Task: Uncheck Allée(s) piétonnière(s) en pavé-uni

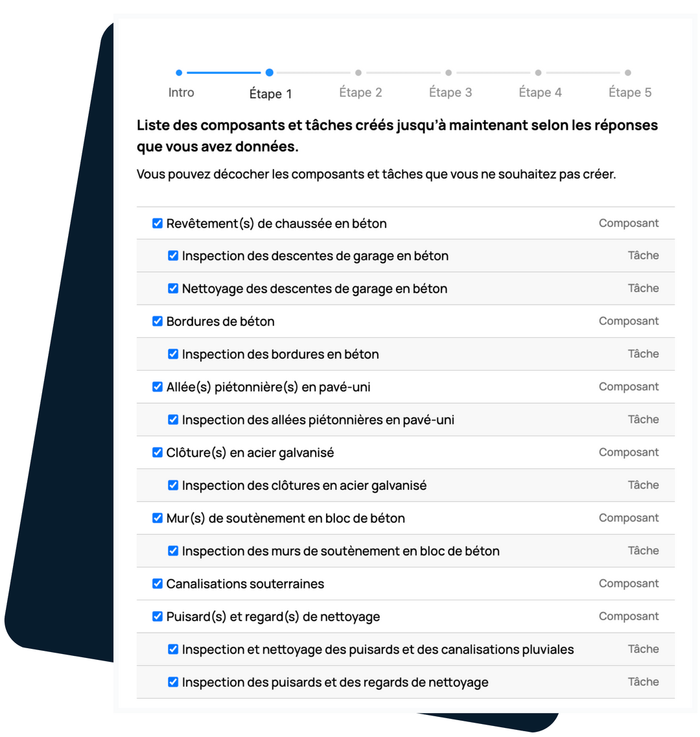Action: pos(157,386)
